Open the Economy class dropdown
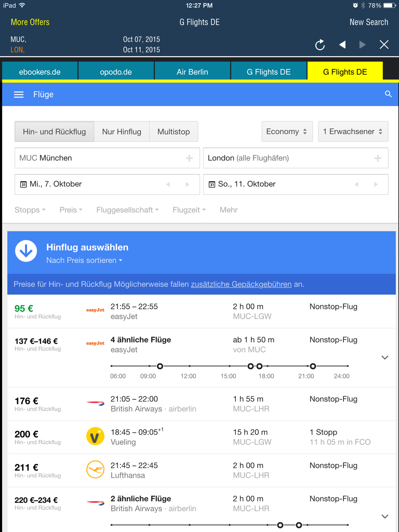The height and width of the screenshot is (532, 399). (287, 132)
